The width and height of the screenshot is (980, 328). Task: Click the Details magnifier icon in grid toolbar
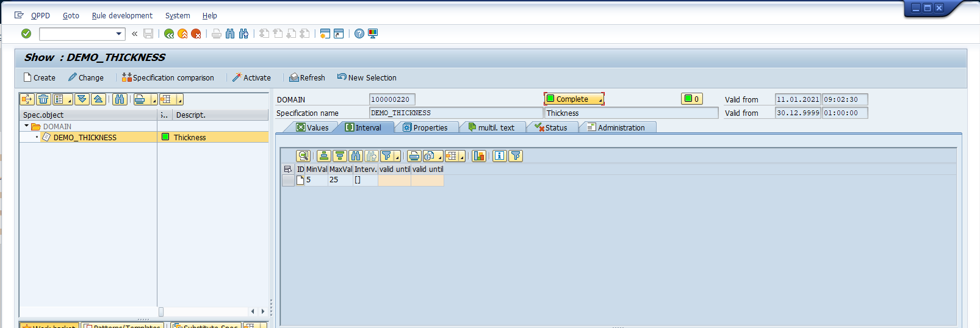303,156
